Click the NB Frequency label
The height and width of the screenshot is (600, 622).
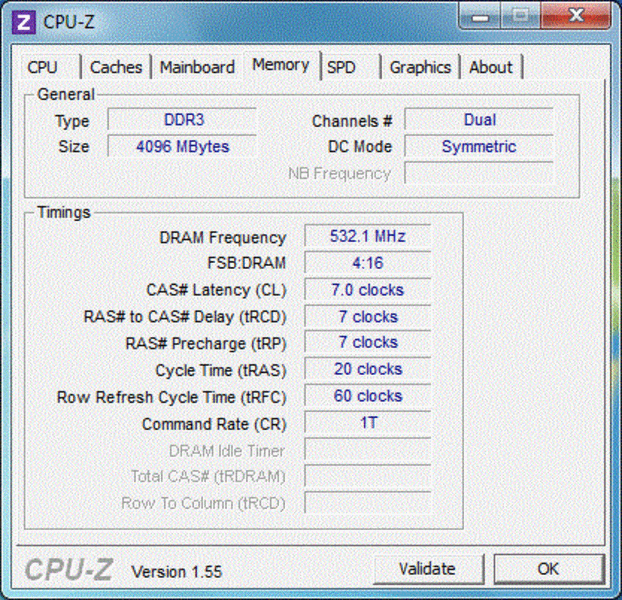click(340, 174)
